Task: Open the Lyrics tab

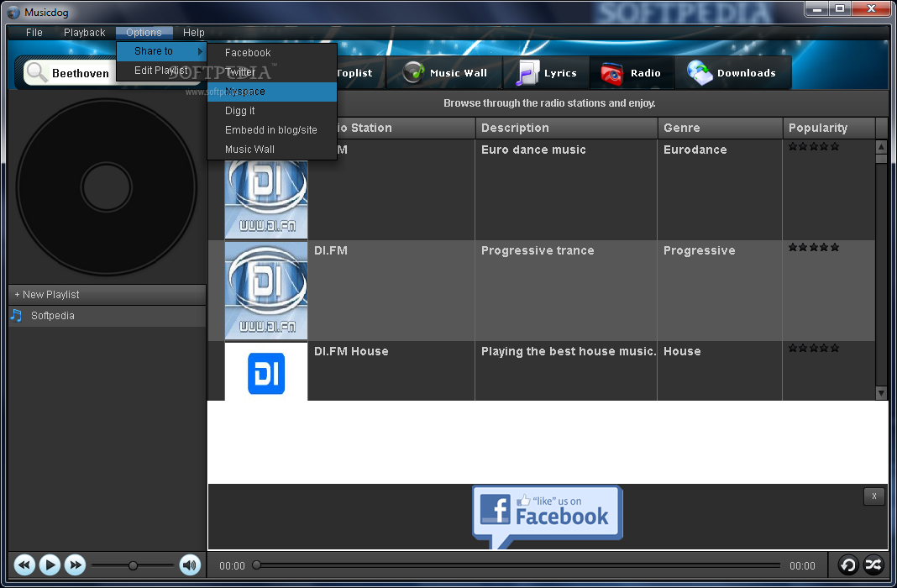Action: point(546,72)
